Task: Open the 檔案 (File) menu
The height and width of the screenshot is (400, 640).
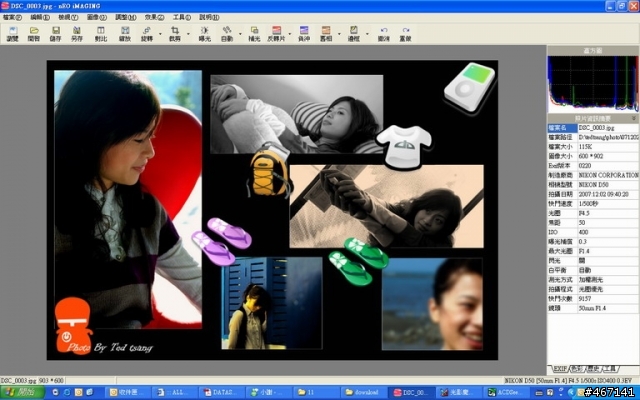Action: coord(12,17)
